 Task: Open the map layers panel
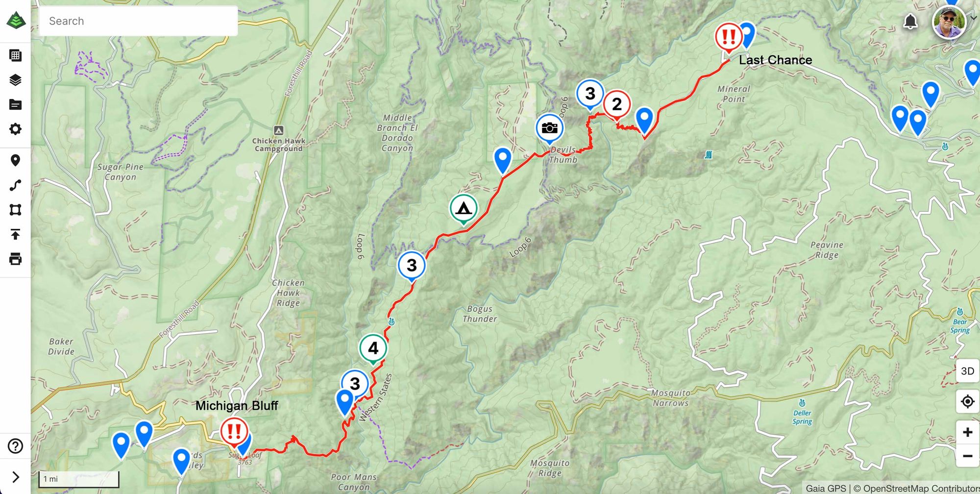coord(15,80)
